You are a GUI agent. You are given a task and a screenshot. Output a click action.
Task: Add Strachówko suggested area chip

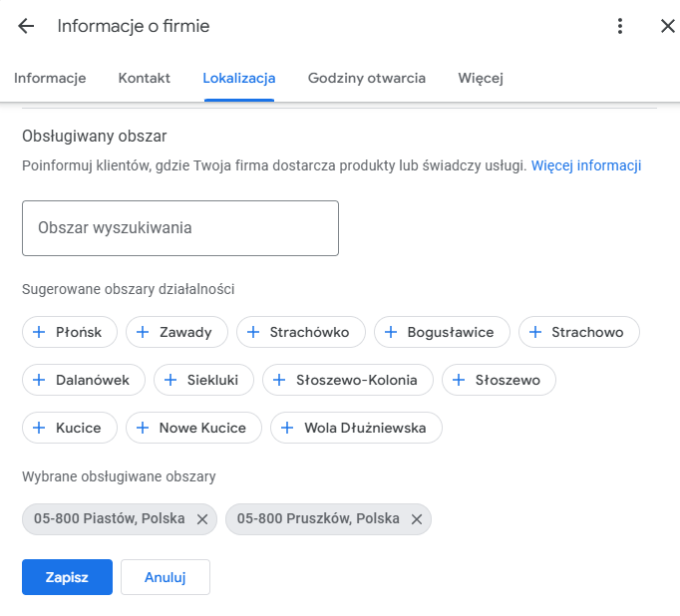[300, 332]
